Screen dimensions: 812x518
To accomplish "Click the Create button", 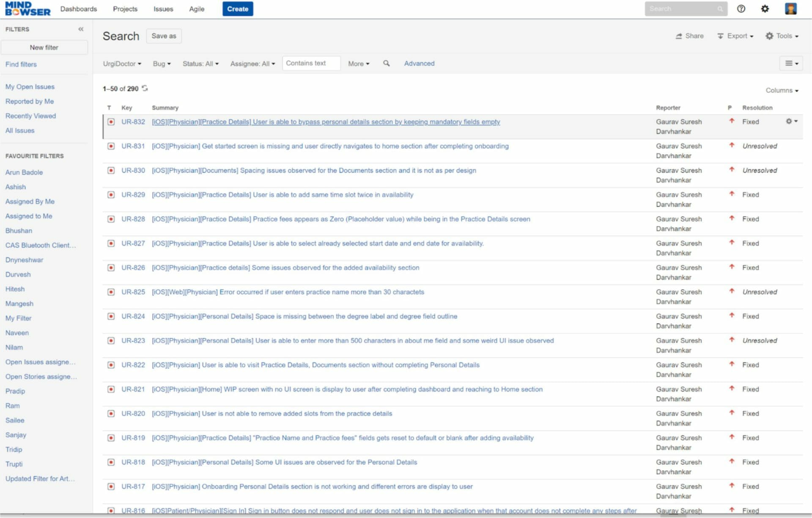I will click(x=238, y=8).
